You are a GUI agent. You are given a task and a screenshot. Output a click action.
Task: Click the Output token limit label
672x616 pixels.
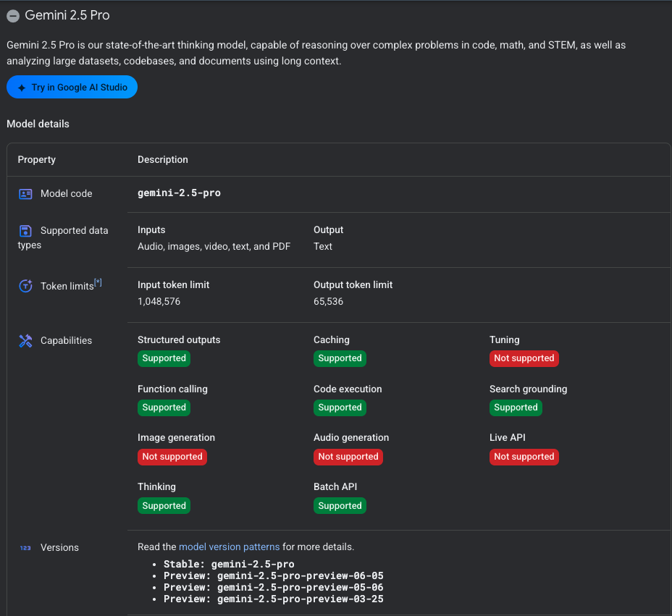tap(353, 285)
